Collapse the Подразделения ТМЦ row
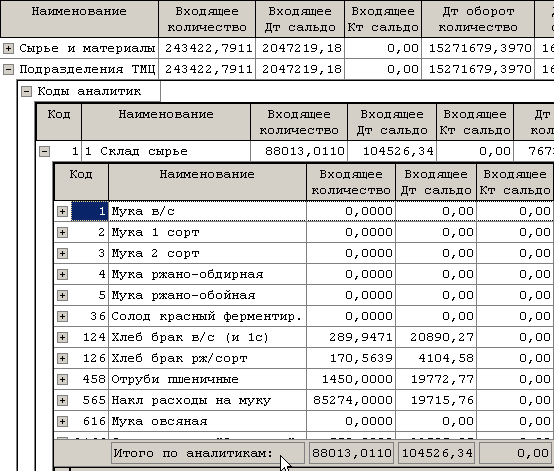Image resolution: width=554 pixels, height=471 pixels. [8, 70]
